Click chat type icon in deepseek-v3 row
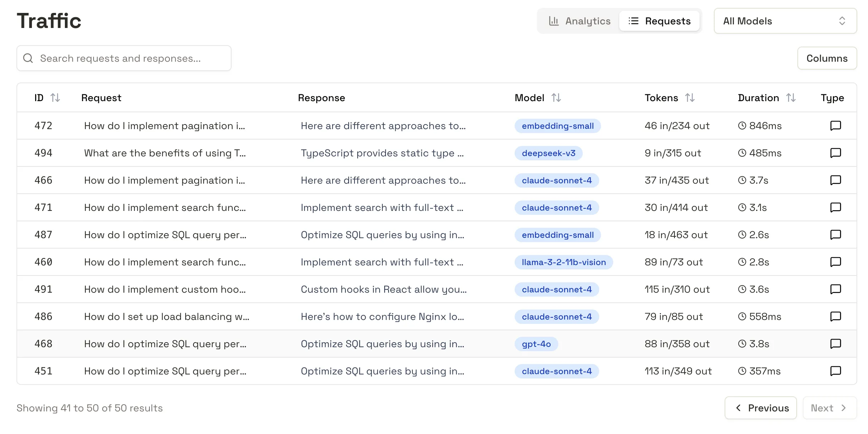Screen dimensions: 868x434 (x=835, y=153)
